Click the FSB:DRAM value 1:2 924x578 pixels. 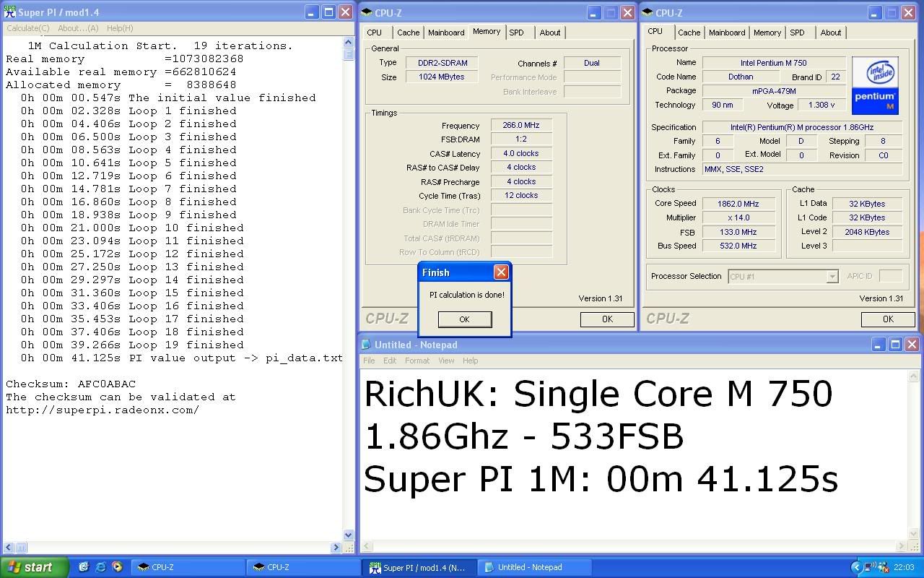521,139
